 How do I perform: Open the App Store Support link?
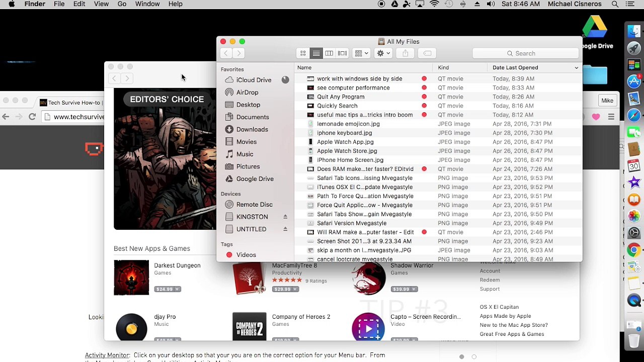490,289
